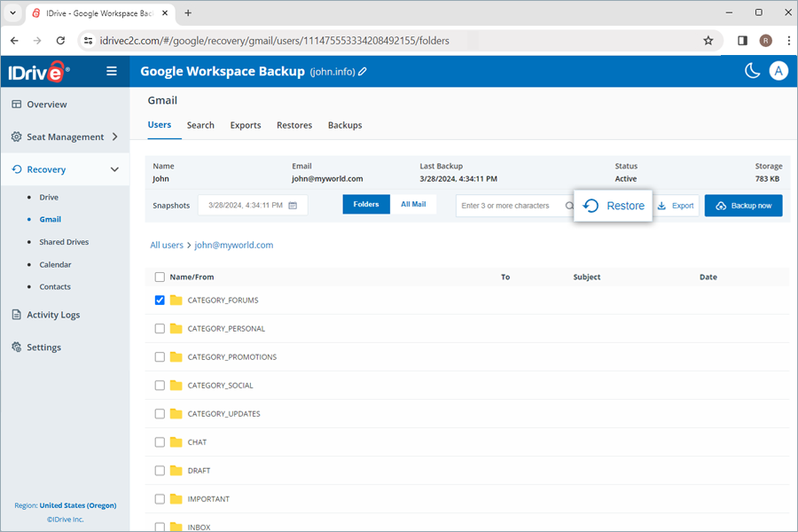
Task: Check the CATEGORY_PERSONAL checkbox
Action: tap(160, 329)
